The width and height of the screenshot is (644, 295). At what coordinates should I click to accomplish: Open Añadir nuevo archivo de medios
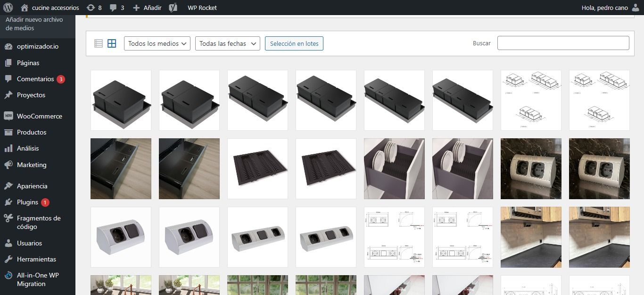pyautogui.click(x=34, y=24)
